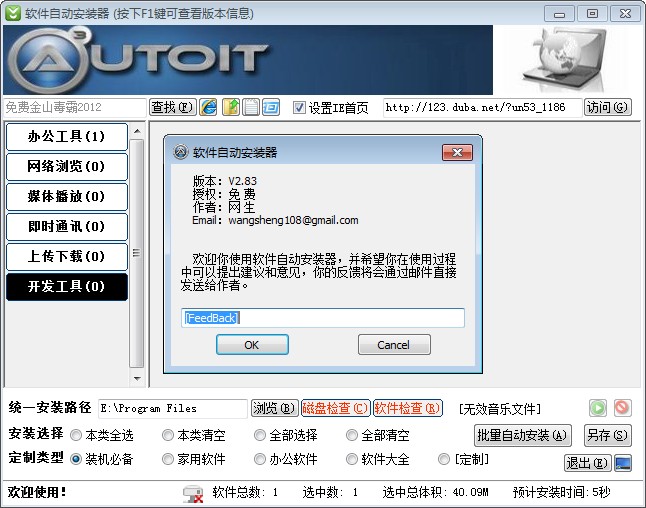The width and height of the screenshot is (646, 508).
Task: Click the [FeedBack] input field
Action: [323, 318]
